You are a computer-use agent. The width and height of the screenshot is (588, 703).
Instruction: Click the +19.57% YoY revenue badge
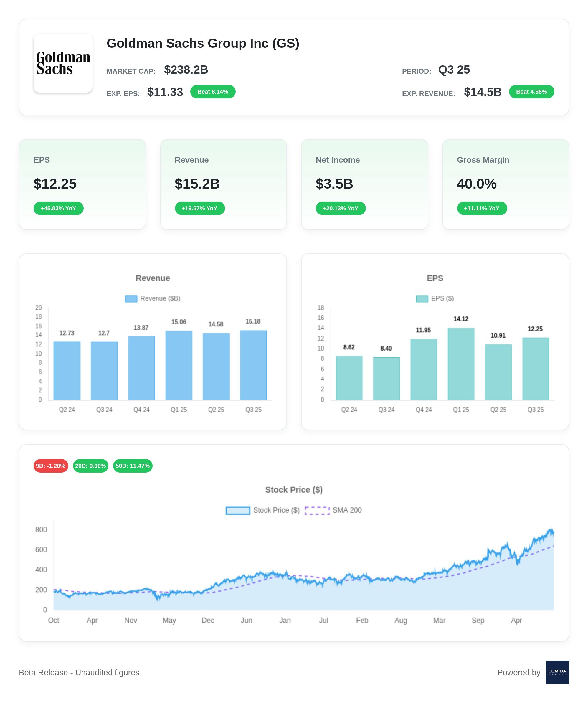(x=199, y=208)
